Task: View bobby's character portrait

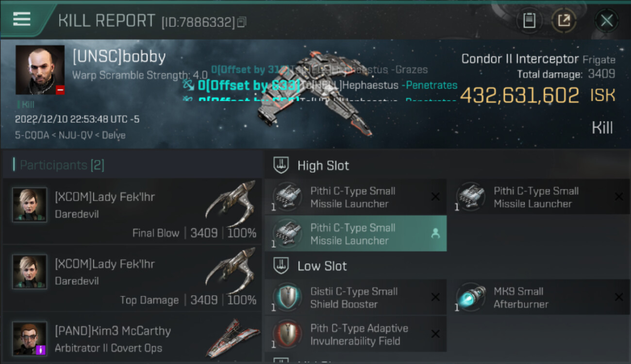Action: point(40,70)
